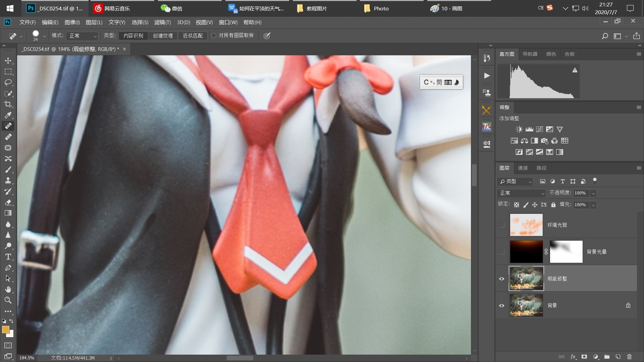Open the layer filter 类型 dropdown
644x362 pixels.
pyautogui.click(x=515, y=181)
